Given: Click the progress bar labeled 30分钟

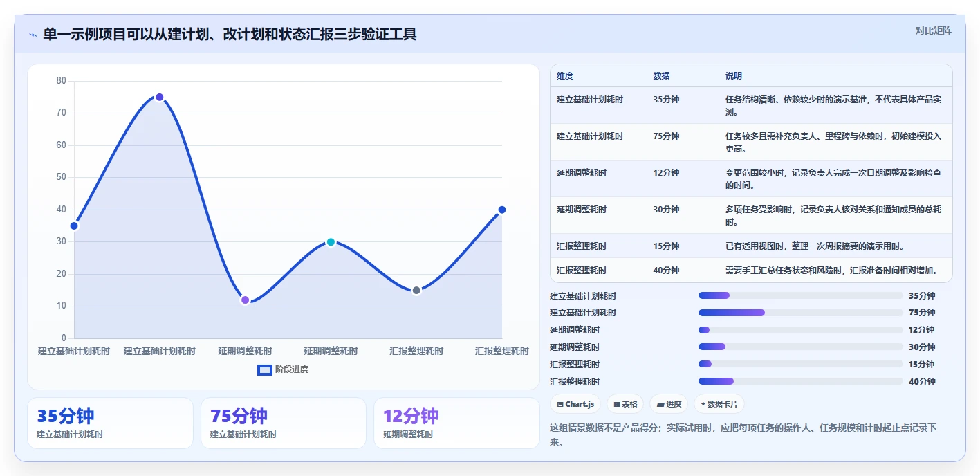Looking at the screenshot, I should tap(801, 347).
